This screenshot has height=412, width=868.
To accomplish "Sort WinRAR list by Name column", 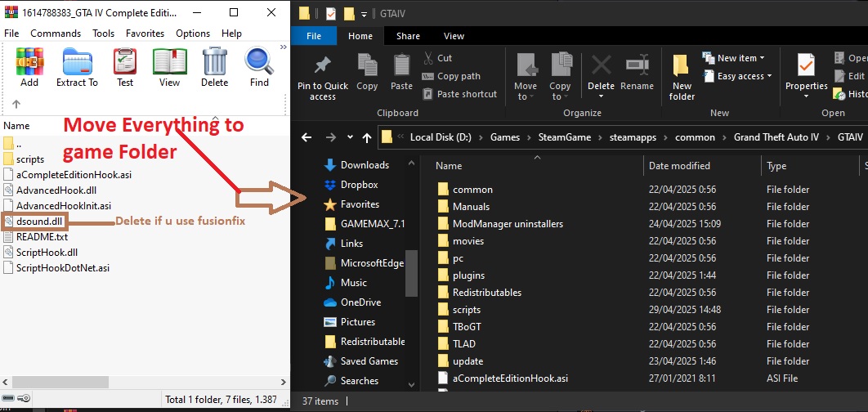I will [16, 126].
